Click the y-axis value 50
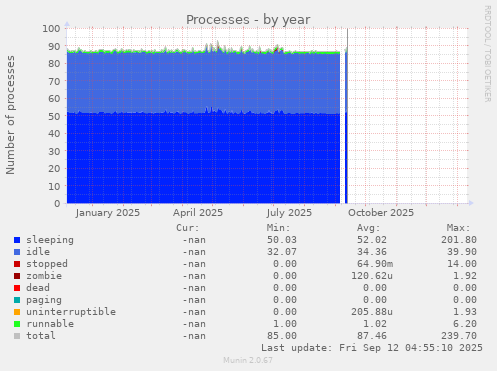Image resolution: width=497 pixels, height=371 pixels. point(54,116)
